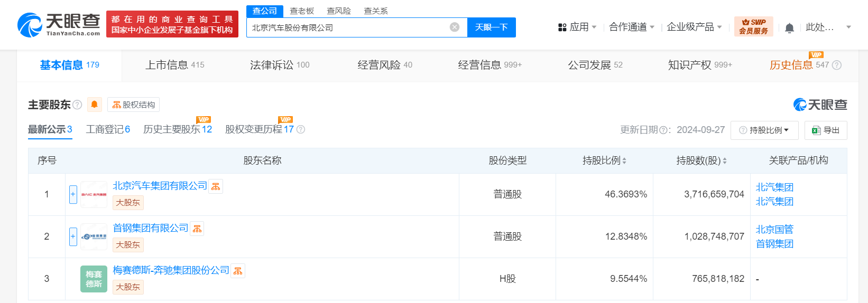Open equity structure icon for 北京汽车集团有限公司

pyautogui.click(x=216, y=186)
